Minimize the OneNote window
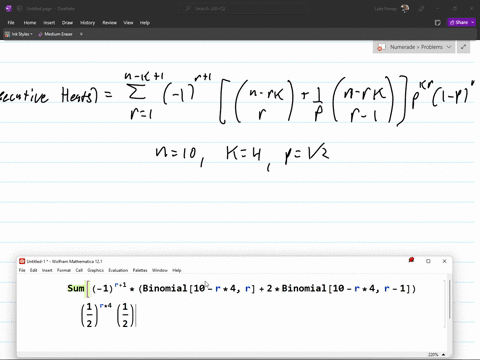The width and height of the screenshot is (480, 360). point(438,9)
